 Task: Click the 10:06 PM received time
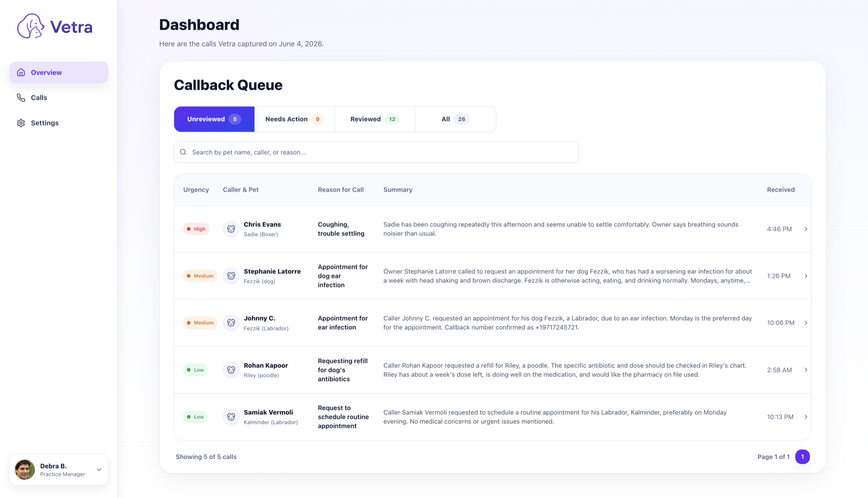tap(781, 323)
